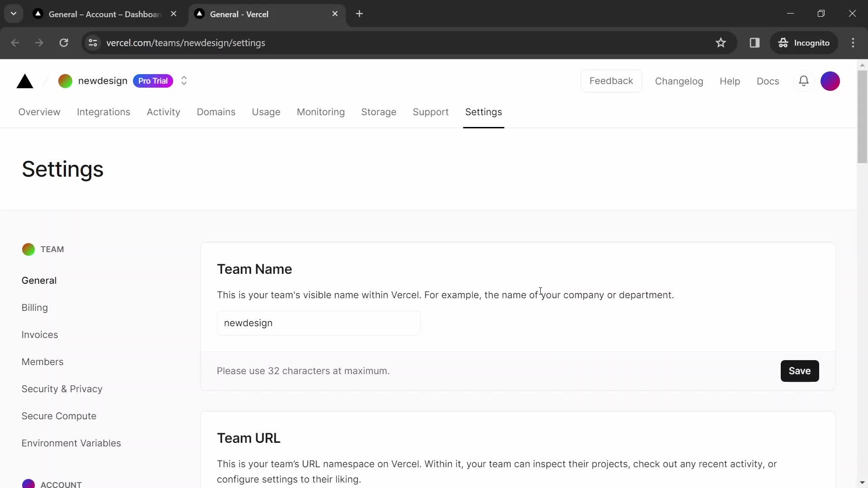Expand the browser tab options menu

point(14,14)
